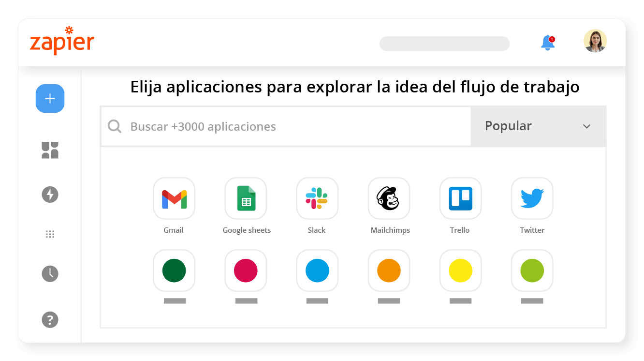Select the Gmail app icon

(174, 198)
